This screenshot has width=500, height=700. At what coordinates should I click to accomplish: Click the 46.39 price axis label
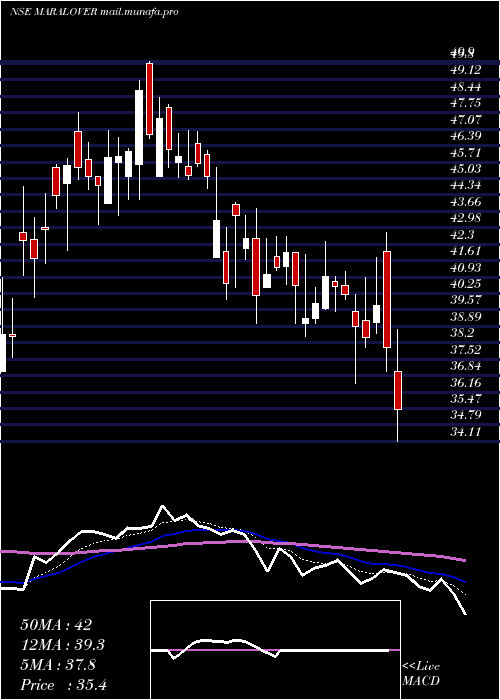pyautogui.click(x=466, y=136)
